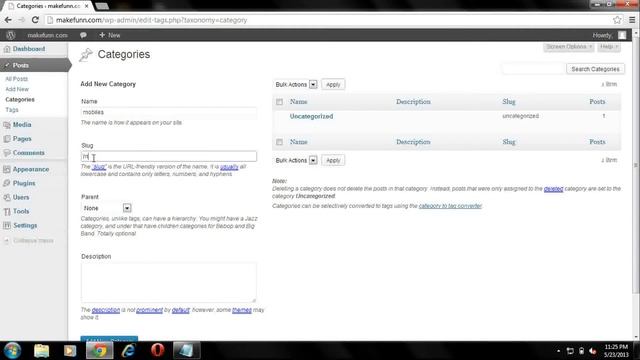640x360 pixels.
Task: Click the Slug input field
Action: coord(169,156)
